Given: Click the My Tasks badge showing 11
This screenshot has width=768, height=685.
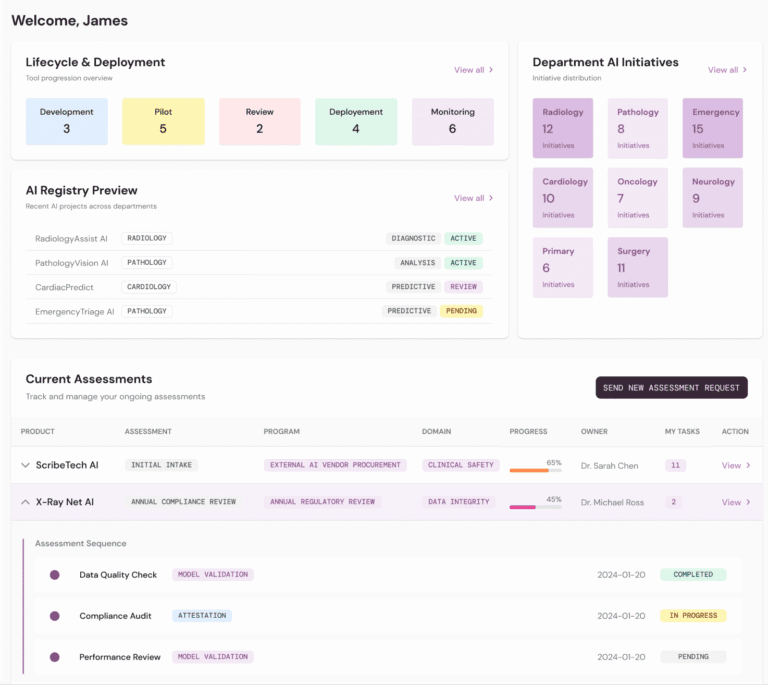Looking at the screenshot, I should click(675, 465).
